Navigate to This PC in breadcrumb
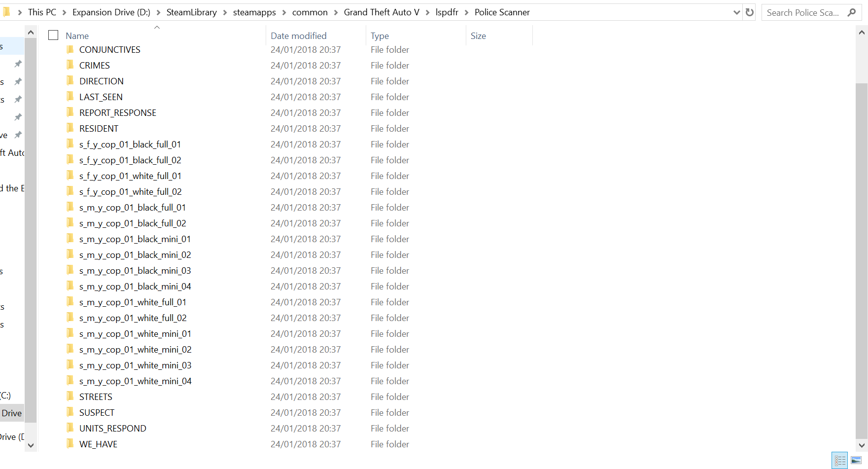 click(x=42, y=12)
